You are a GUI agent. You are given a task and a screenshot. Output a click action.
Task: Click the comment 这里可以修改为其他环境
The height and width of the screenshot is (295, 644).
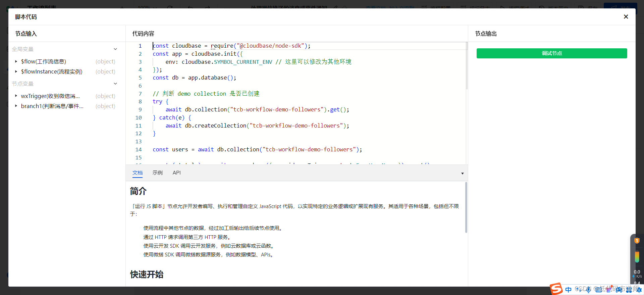[318, 62]
